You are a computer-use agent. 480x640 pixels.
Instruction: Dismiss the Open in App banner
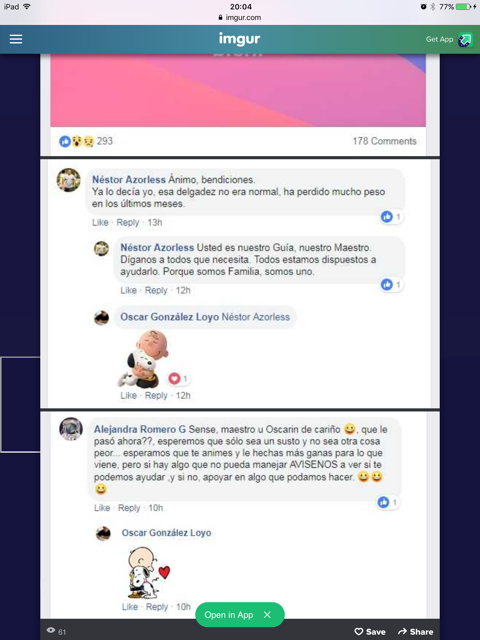[x=267, y=615]
